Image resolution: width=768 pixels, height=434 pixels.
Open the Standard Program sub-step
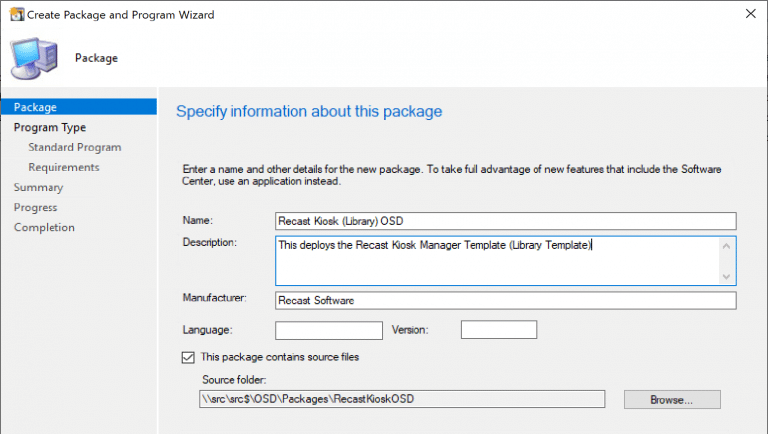click(x=75, y=147)
